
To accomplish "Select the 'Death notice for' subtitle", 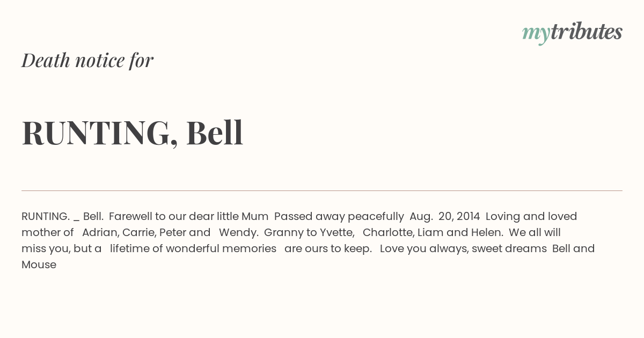I will click(87, 61).
